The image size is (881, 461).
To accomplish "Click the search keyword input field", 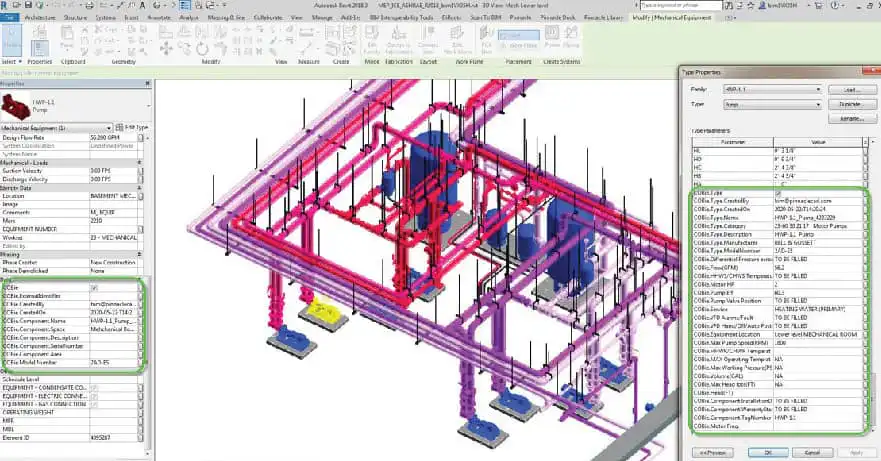I will 681,5.
